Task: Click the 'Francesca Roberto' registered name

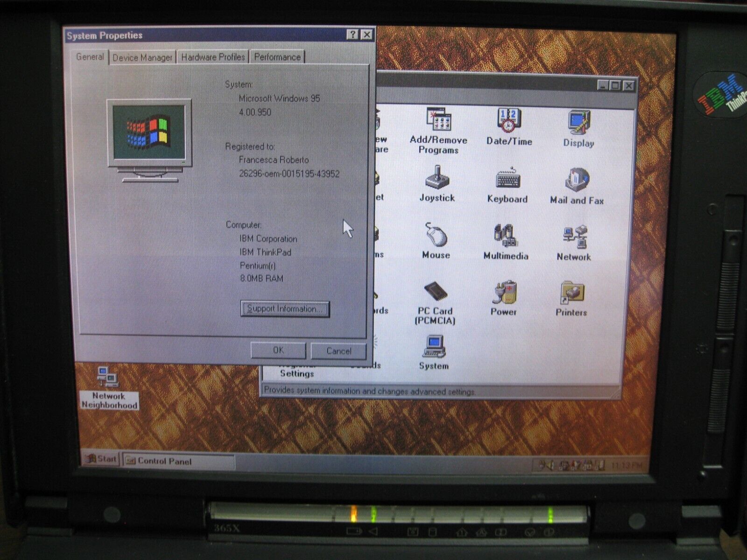Action: coord(274,160)
